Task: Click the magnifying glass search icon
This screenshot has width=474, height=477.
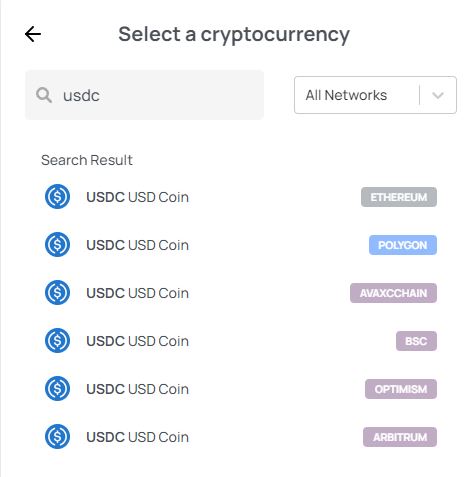Action: point(44,95)
